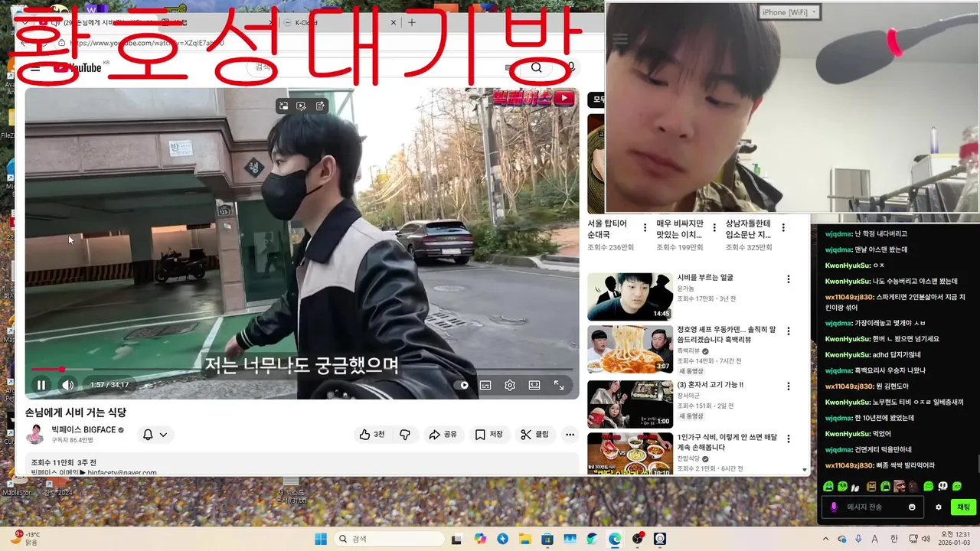Screen dimensions: 980x551
Task: Open Microsoft Edge in the taskbar
Action: [x=615, y=539]
